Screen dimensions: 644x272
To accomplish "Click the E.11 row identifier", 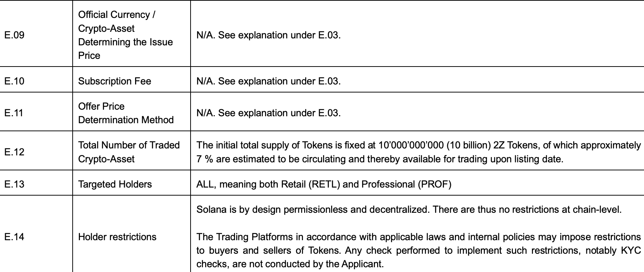I will click(x=14, y=113).
